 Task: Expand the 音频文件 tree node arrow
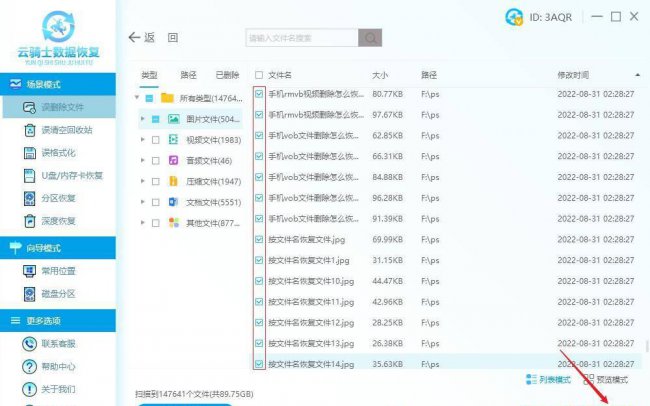point(143,160)
